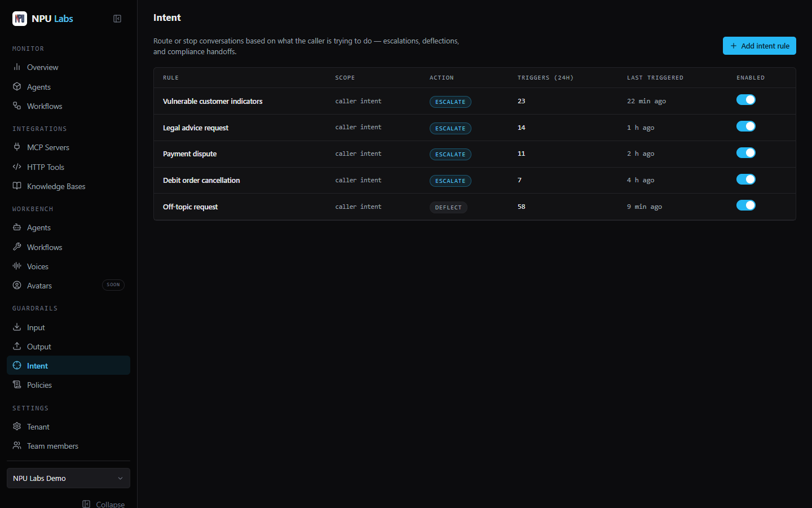Open Tenant settings
812x508 pixels.
[x=68, y=427]
